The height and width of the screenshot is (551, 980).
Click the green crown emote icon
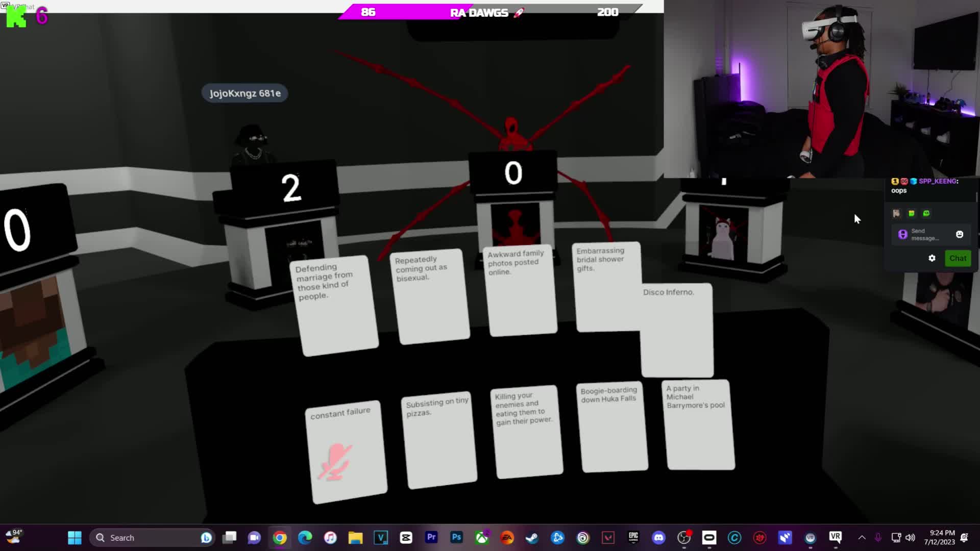tap(912, 213)
